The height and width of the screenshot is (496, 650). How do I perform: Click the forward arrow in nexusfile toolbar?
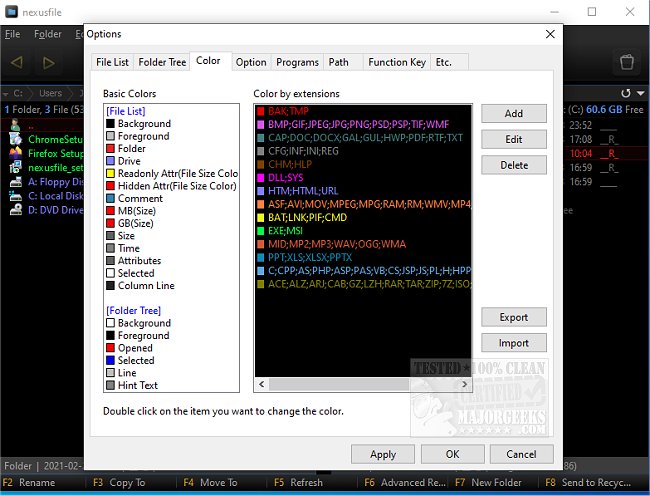(x=49, y=63)
